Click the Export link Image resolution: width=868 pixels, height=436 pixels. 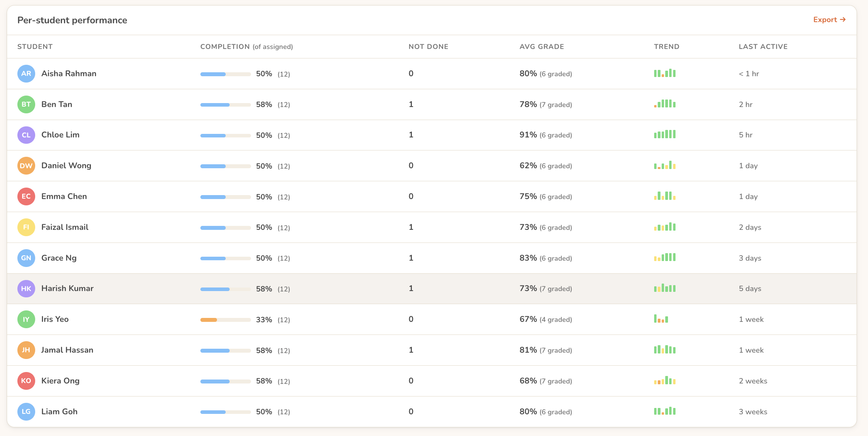tap(829, 20)
